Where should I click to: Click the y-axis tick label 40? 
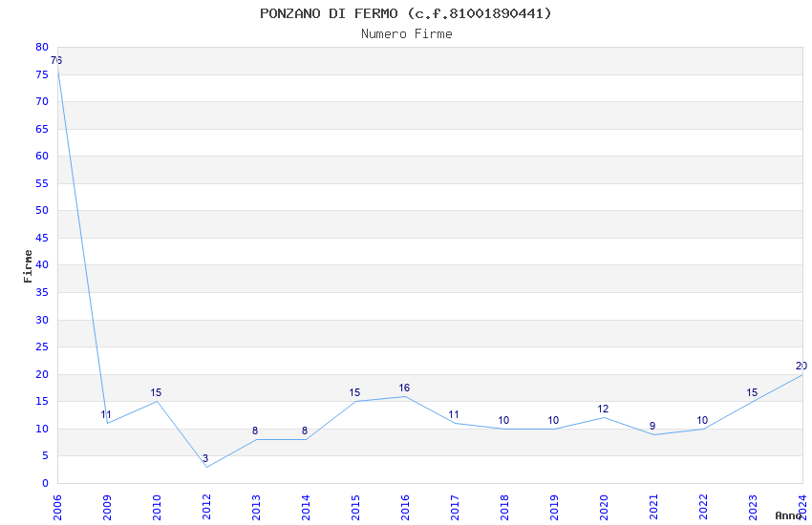pyautogui.click(x=42, y=264)
